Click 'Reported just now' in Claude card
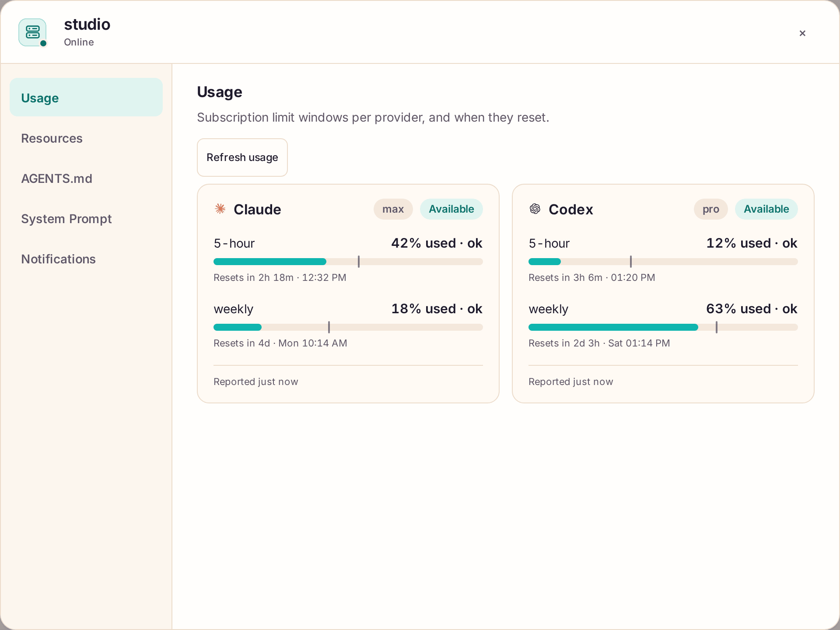The image size is (840, 630). [256, 381]
